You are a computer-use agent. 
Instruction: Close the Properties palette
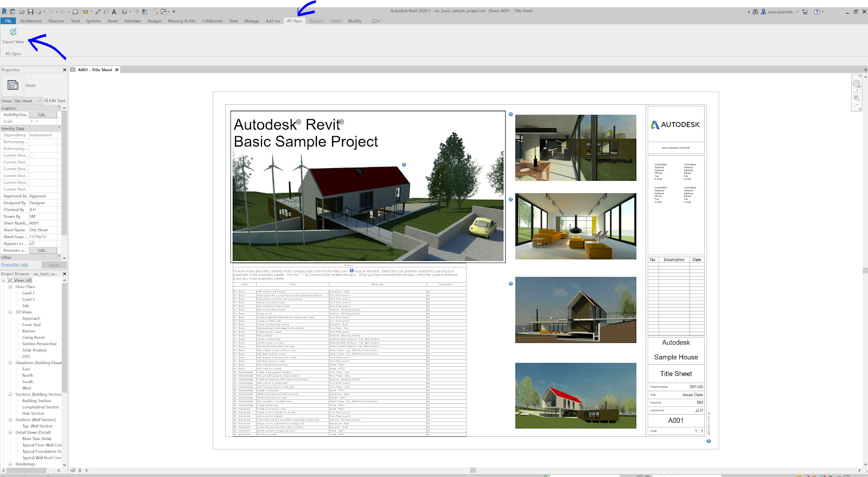click(65, 70)
